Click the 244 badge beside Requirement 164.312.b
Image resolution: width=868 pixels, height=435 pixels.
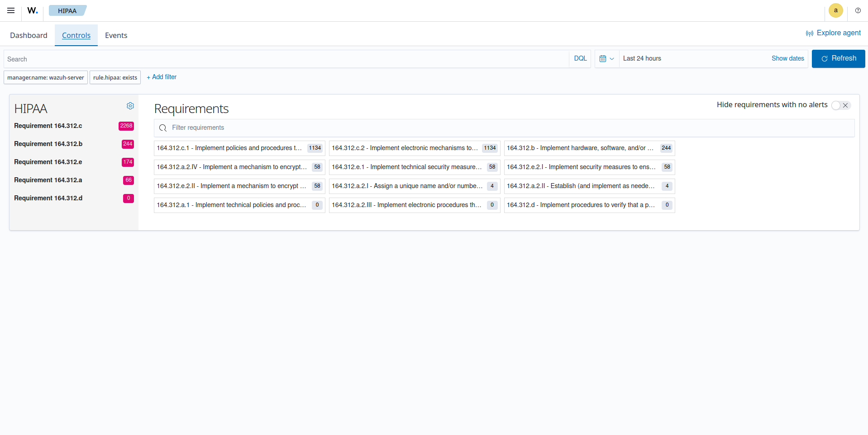(x=128, y=144)
